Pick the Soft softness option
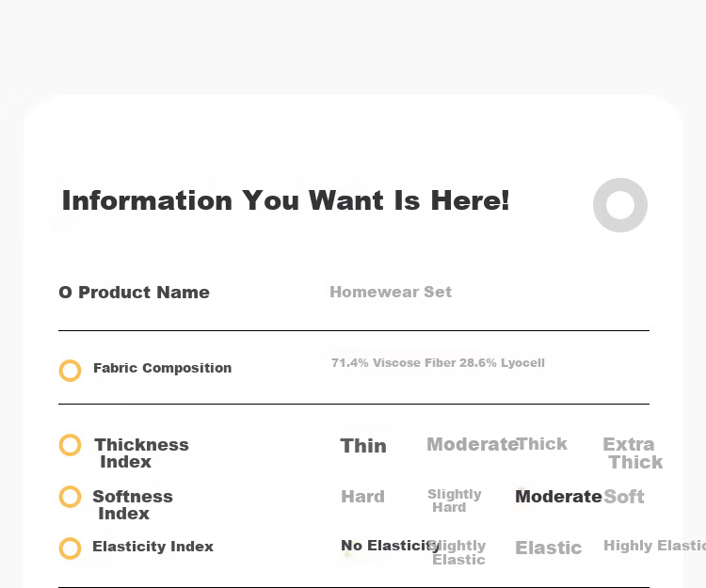 coord(623,497)
